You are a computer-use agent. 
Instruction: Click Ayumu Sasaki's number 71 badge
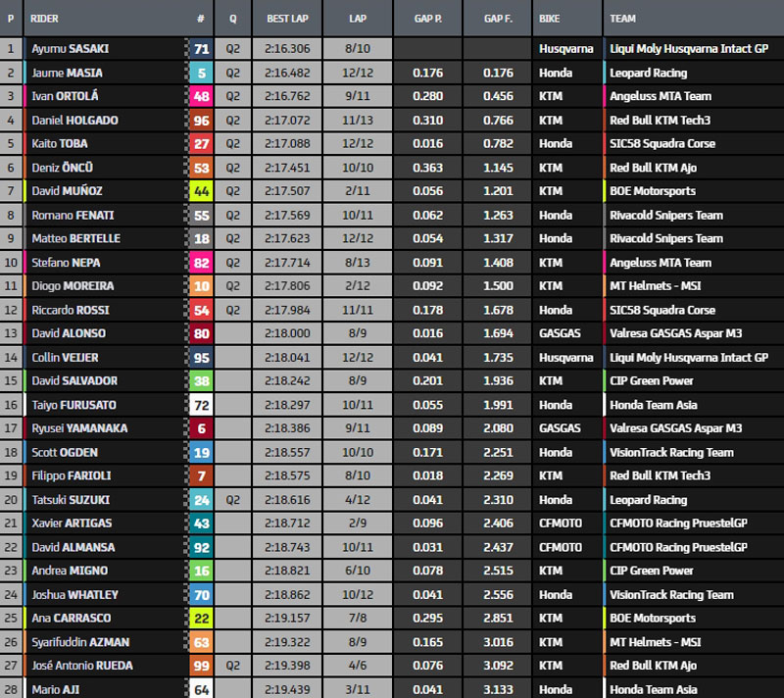click(x=201, y=48)
